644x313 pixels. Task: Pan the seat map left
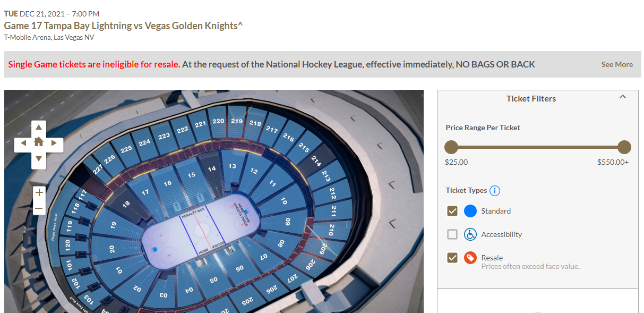tap(23, 143)
